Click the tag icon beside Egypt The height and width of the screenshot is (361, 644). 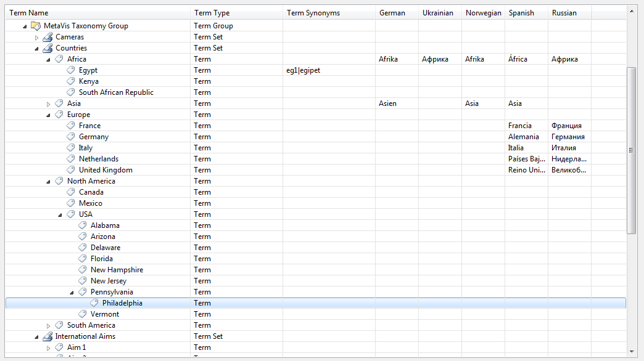click(x=71, y=70)
